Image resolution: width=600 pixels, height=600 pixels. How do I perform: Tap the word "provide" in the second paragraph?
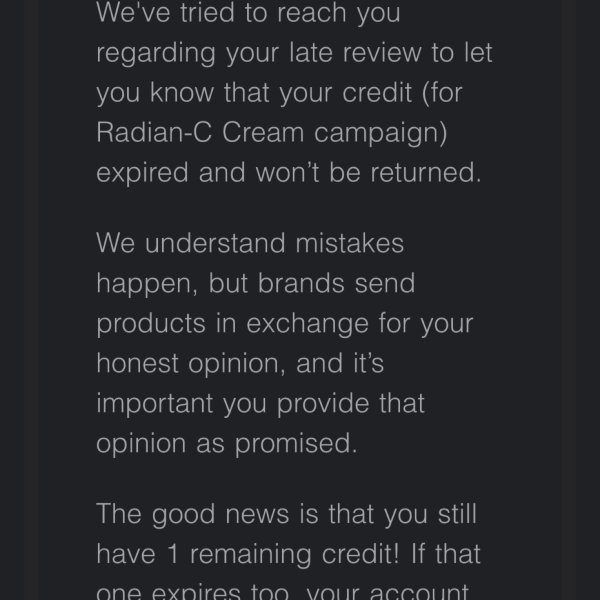pos(323,404)
